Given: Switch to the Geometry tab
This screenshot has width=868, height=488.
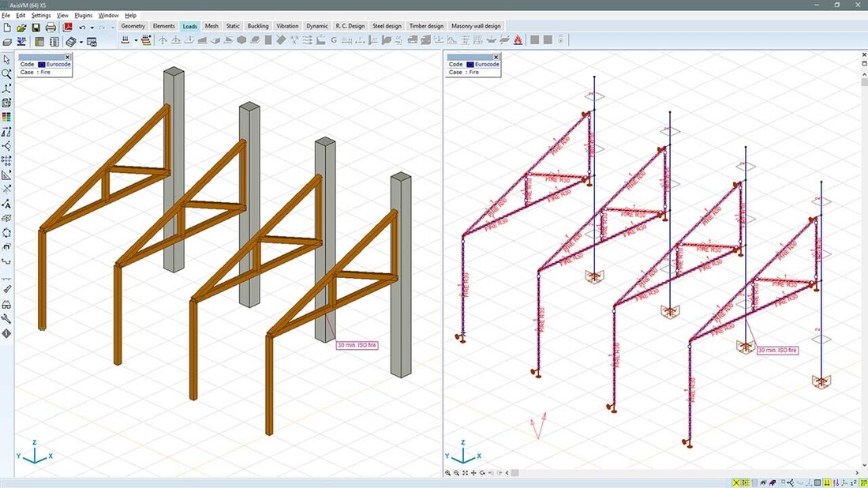Looking at the screenshot, I should click(x=133, y=26).
